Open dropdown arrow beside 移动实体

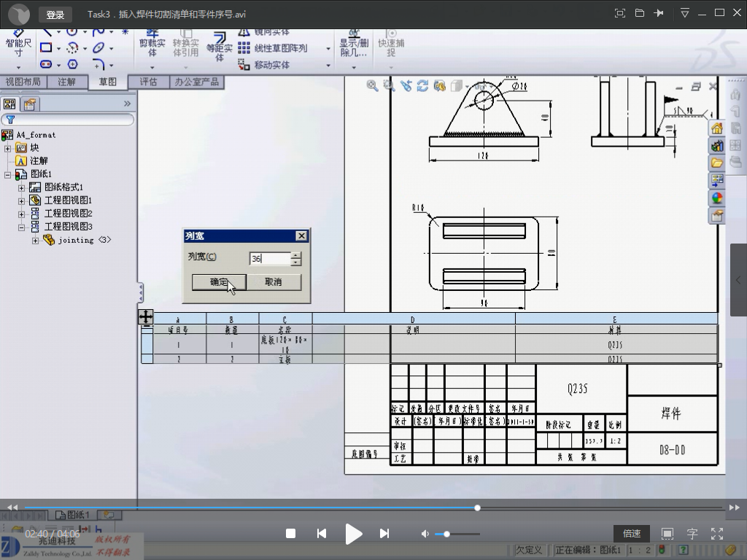pos(328,65)
